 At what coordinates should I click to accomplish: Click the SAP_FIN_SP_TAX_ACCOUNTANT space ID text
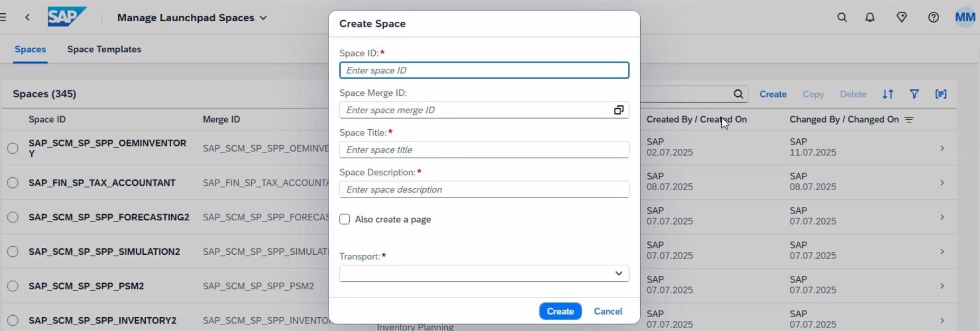102,183
